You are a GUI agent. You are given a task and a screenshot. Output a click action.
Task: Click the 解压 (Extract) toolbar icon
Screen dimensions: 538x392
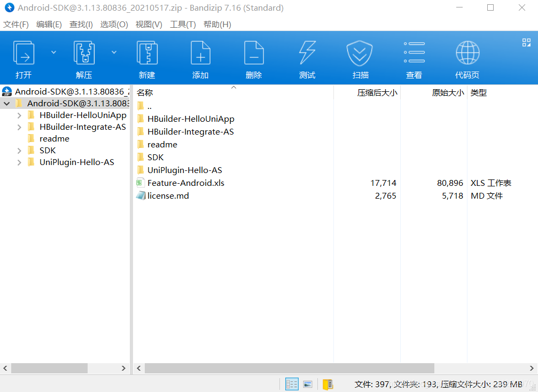point(84,53)
